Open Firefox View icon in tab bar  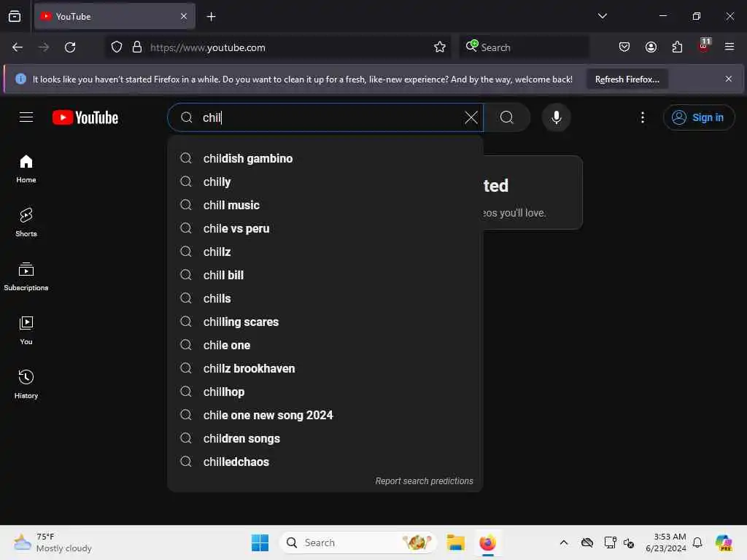(x=15, y=17)
